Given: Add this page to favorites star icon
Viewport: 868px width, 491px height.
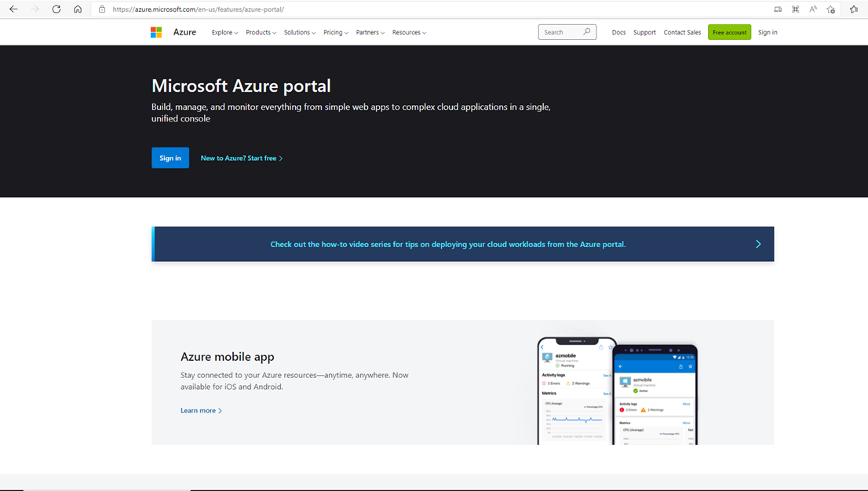Looking at the screenshot, I should [x=830, y=9].
